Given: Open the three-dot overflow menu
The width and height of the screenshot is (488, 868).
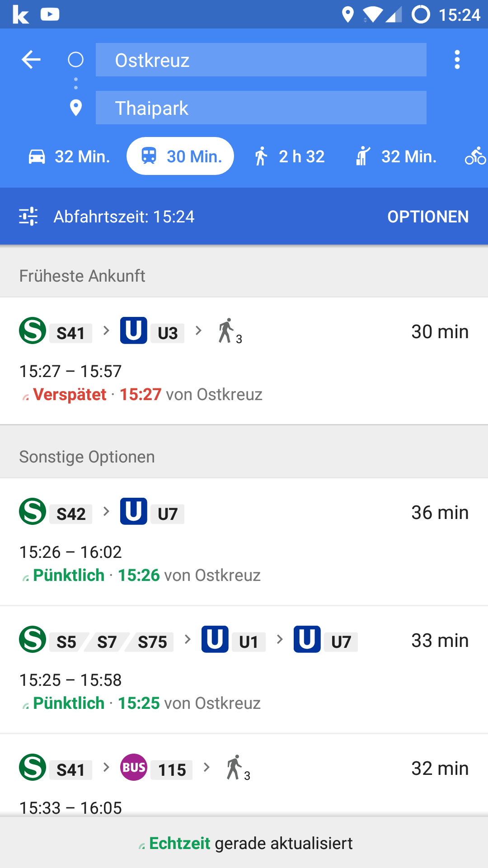Looking at the screenshot, I should pyautogui.click(x=457, y=60).
